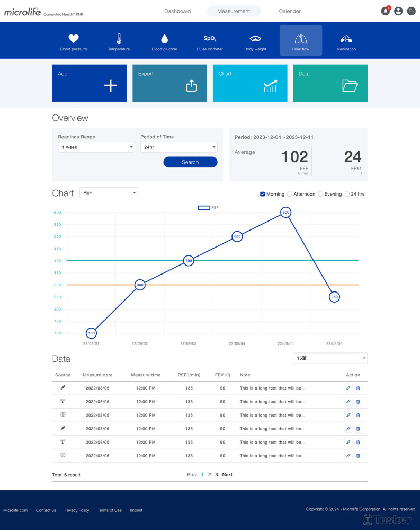The image size is (420, 530).
Task: Open the notifications bell icon
Action: point(386,11)
